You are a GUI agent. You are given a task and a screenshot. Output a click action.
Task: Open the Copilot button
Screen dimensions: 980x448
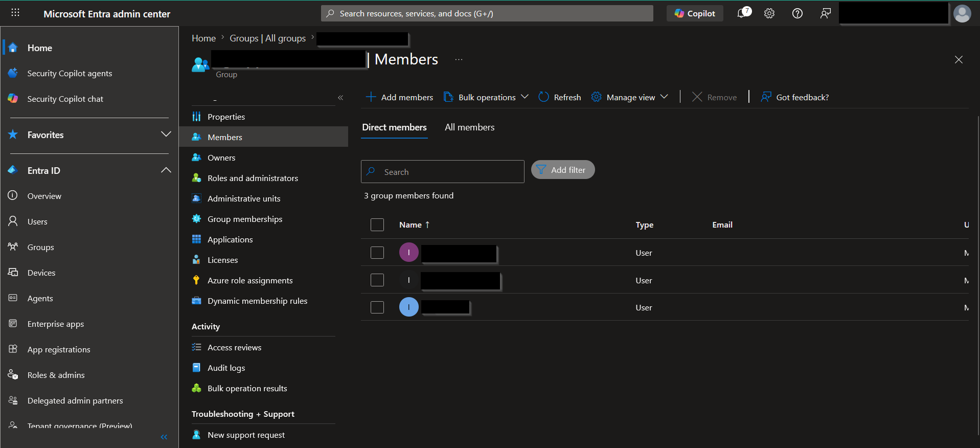pos(695,13)
